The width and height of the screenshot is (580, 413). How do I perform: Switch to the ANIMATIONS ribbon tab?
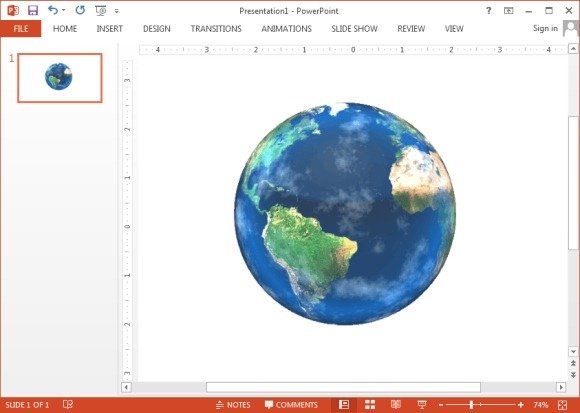[x=286, y=29]
